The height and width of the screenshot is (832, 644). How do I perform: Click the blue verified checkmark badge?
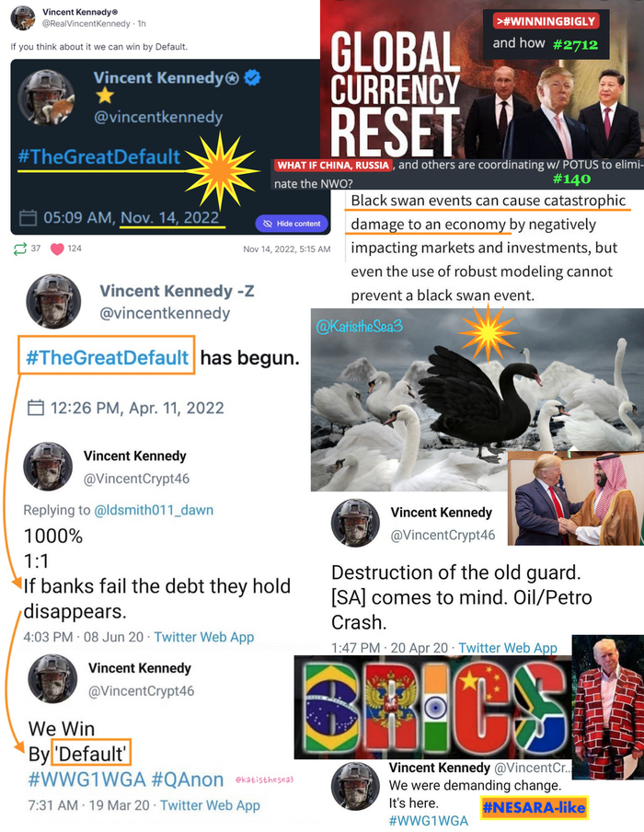(x=252, y=78)
